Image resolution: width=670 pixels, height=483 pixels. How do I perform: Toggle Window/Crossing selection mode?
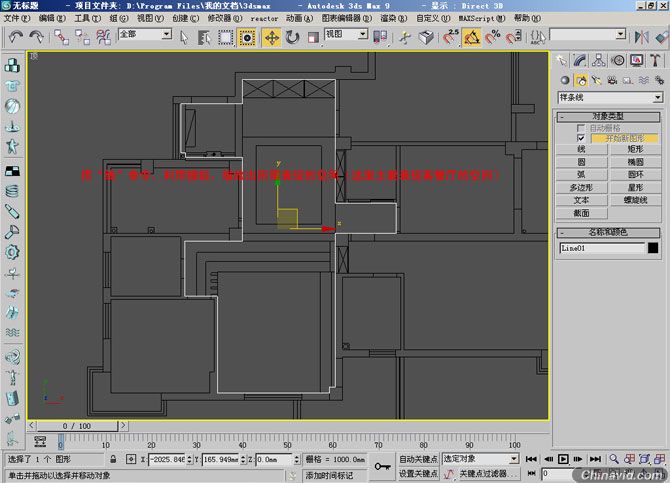point(247,38)
